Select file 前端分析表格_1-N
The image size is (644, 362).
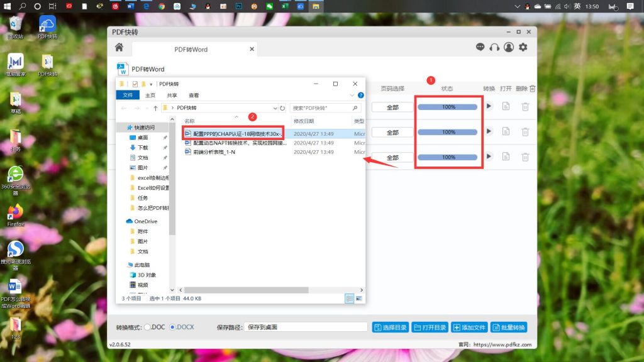click(214, 152)
